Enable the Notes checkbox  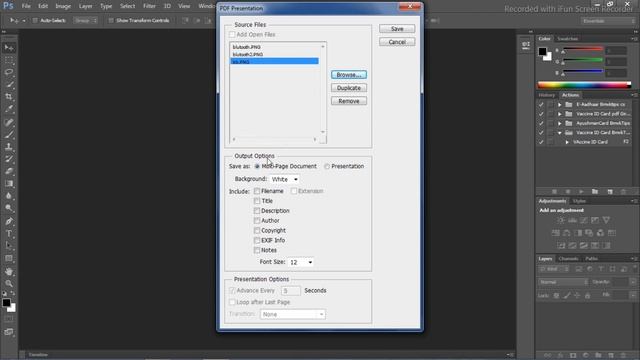pyautogui.click(x=257, y=250)
